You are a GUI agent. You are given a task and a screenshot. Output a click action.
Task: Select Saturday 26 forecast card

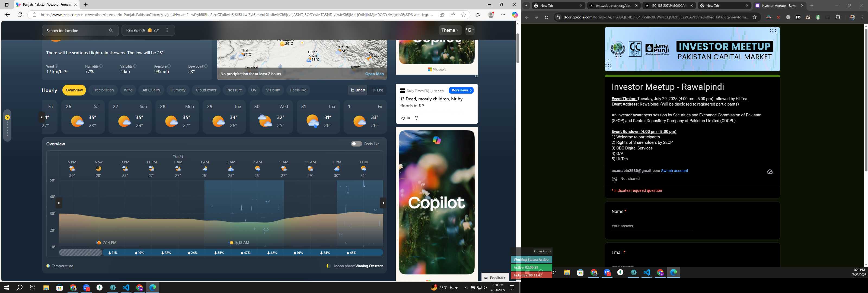83,117
